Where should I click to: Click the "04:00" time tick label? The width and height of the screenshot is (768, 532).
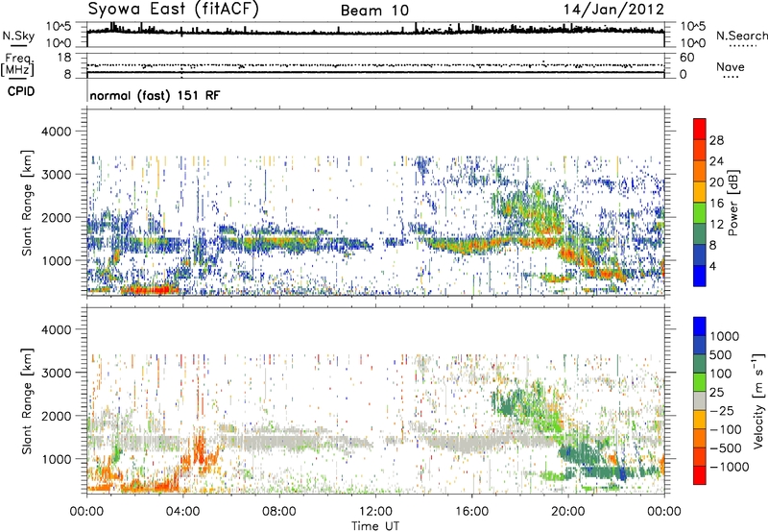point(182,512)
